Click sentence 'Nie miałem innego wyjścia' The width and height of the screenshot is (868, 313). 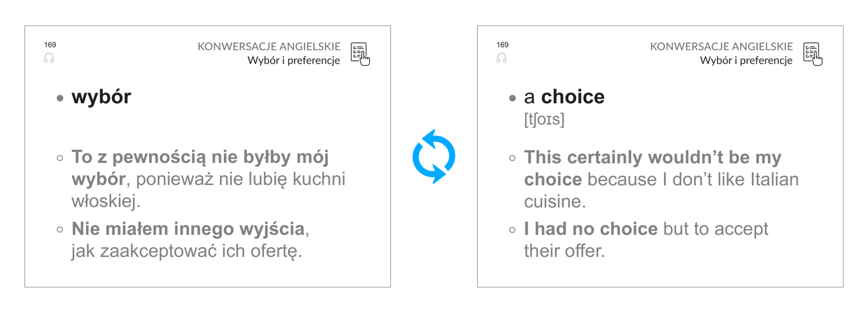pyautogui.click(x=188, y=229)
